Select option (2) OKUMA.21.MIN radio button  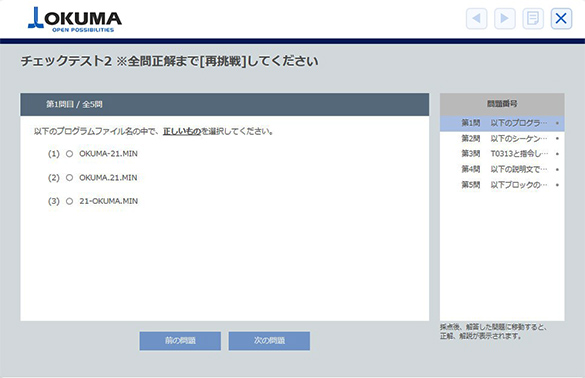[69, 178]
